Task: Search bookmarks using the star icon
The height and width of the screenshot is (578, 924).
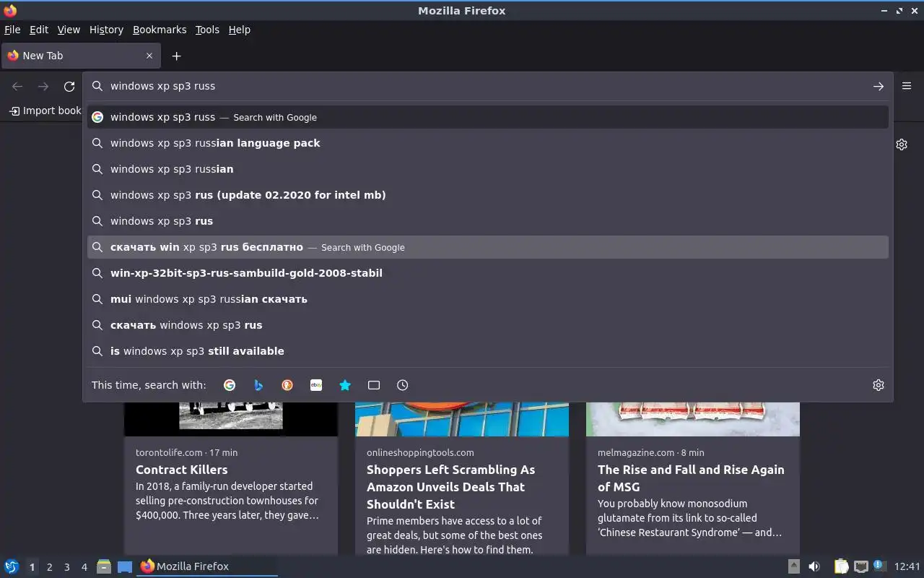Action: point(345,385)
